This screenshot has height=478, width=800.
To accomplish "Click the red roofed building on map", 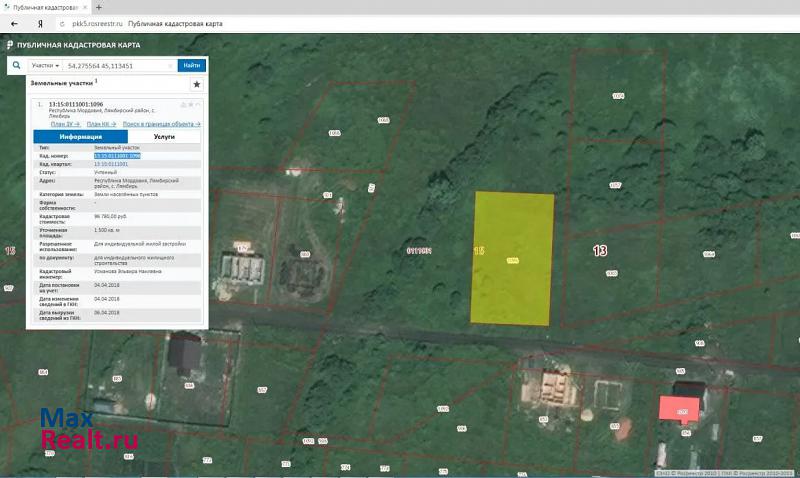I will click(x=678, y=408).
